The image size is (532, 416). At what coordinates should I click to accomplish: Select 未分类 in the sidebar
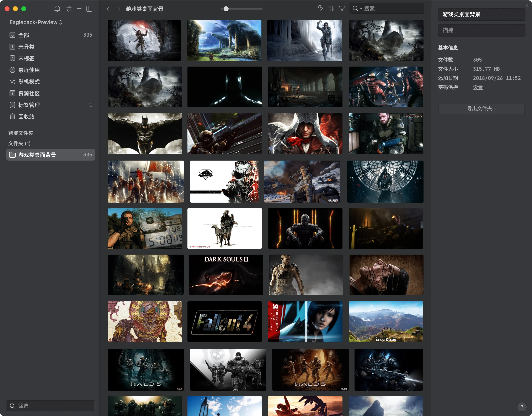(x=51, y=47)
